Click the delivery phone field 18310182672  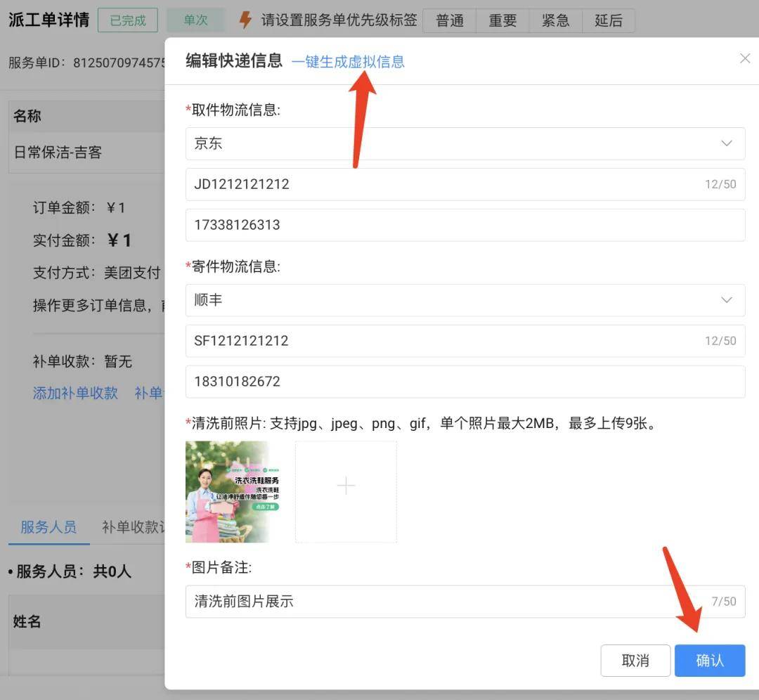[x=465, y=382]
